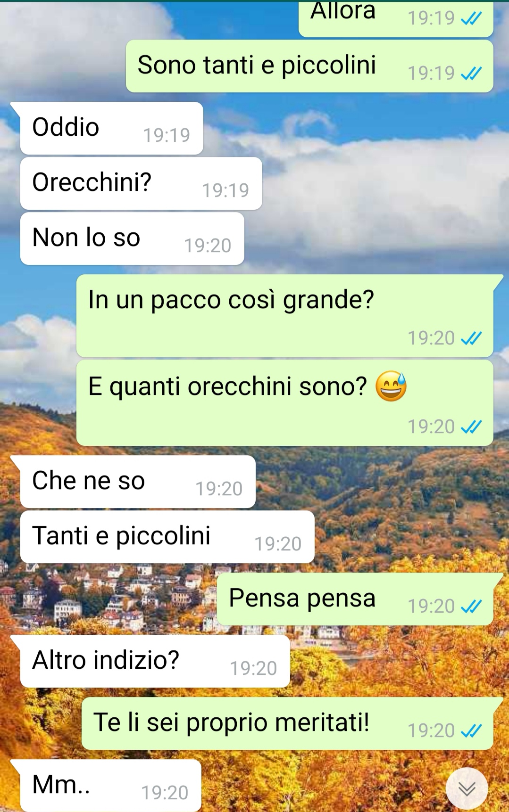Tap the scroll-to-bottom double chevron button

(x=467, y=788)
